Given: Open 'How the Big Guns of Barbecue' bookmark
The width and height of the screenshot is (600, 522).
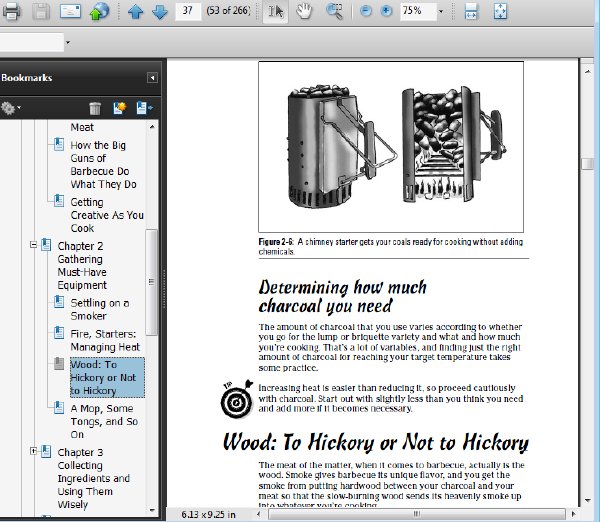Looking at the screenshot, I should [x=103, y=165].
